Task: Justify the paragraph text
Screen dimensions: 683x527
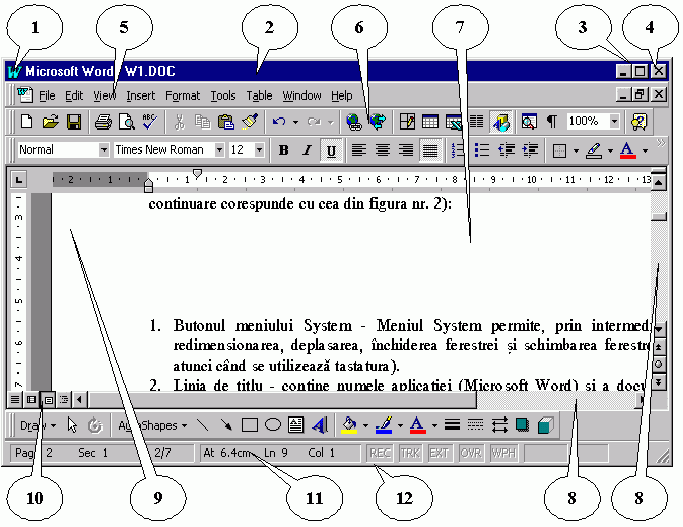Action: (x=430, y=150)
